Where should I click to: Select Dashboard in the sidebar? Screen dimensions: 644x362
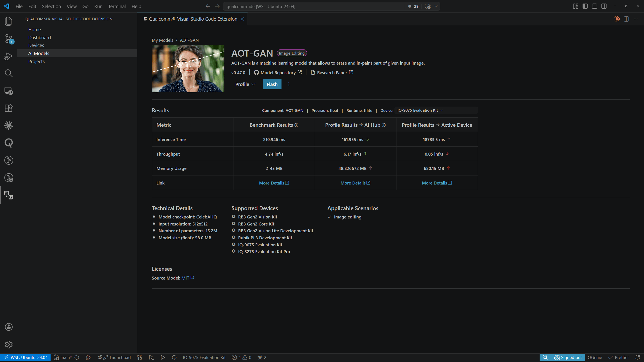(77, 37)
